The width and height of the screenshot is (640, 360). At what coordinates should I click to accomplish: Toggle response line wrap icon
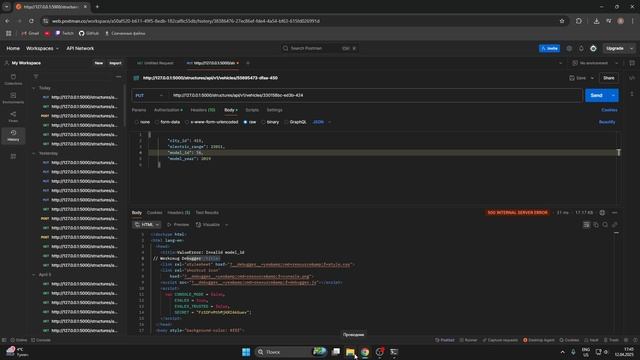[587, 224]
